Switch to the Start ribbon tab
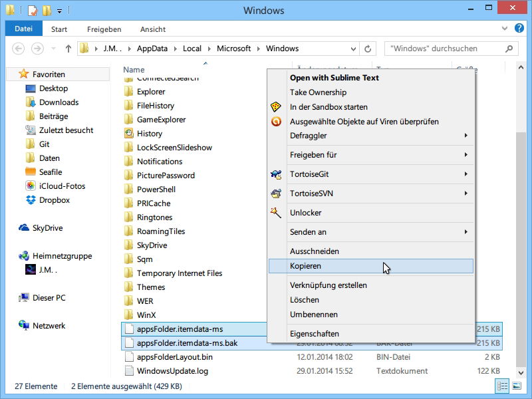Viewport: 532px width, 399px height. click(x=59, y=29)
